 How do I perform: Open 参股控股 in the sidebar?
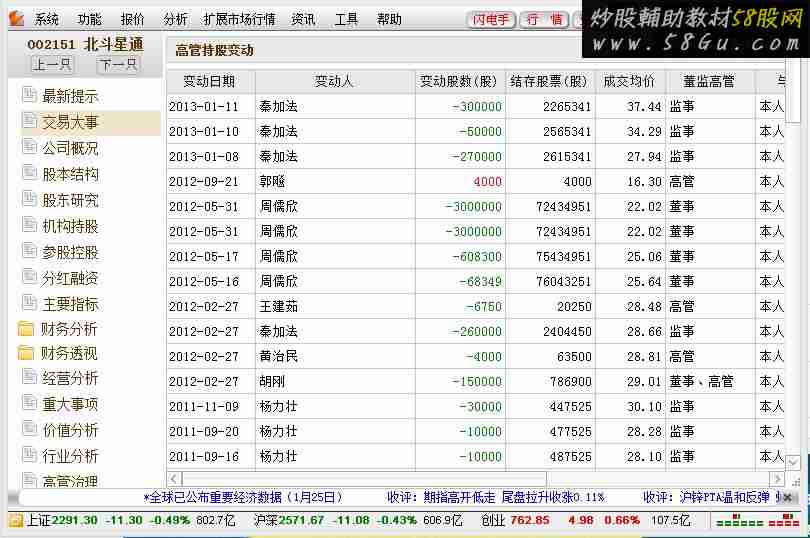click(x=70, y=252)
